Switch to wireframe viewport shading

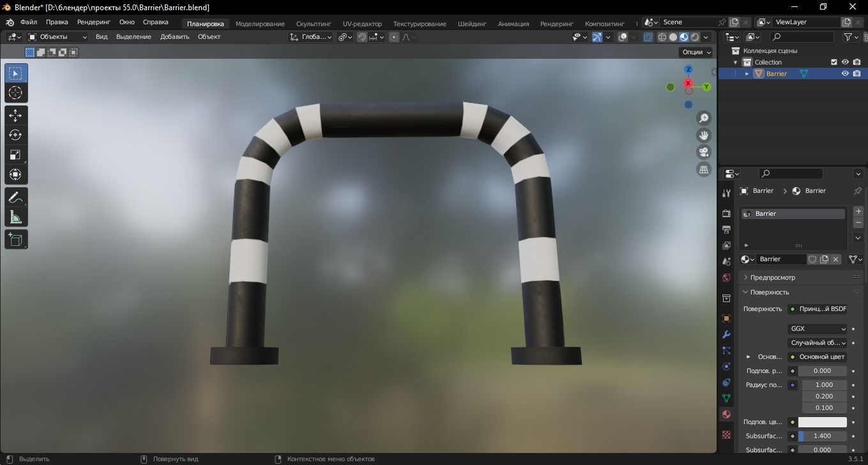tap(662, 37)
